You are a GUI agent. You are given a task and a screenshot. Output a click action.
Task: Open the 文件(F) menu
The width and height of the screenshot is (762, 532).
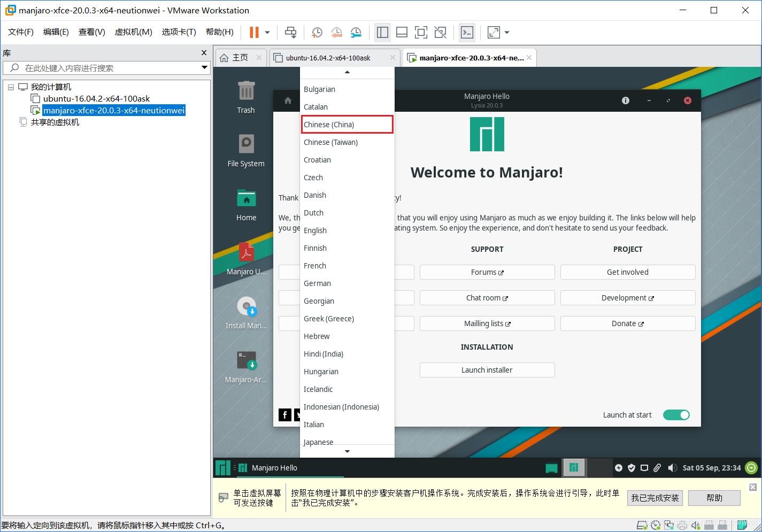[x=21, y=32]
